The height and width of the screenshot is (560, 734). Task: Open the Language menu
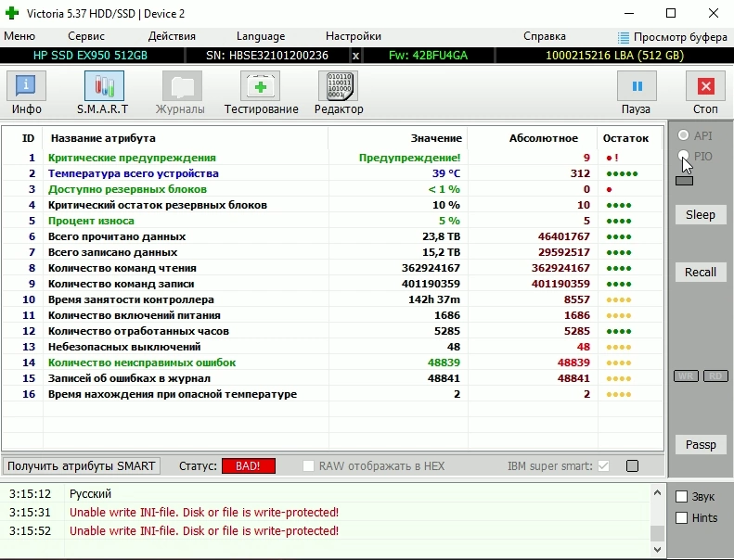(261, 36)
